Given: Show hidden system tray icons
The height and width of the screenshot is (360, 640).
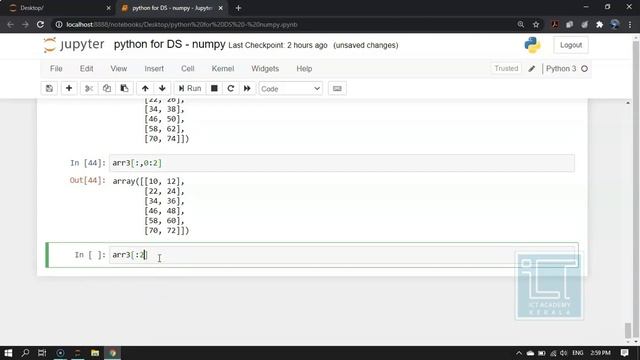Looking at the screenshot, I should point(519,353).
